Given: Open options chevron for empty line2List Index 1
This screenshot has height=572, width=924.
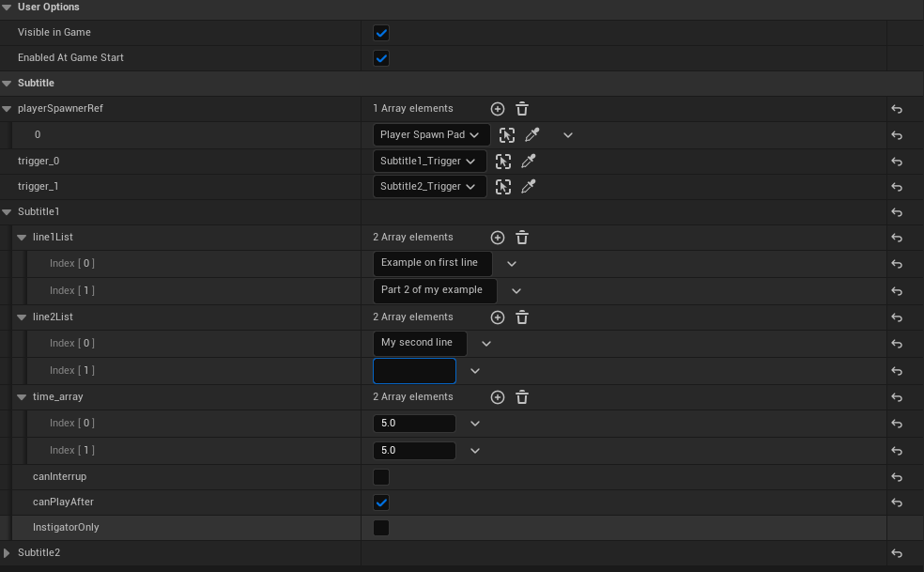Looking at the screenshot, I should [475, 371].
